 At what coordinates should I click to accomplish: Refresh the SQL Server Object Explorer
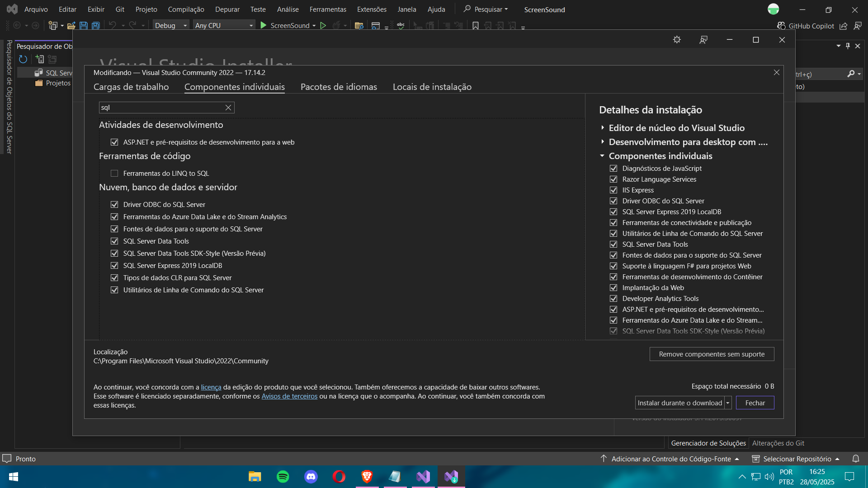coord(23,59)
